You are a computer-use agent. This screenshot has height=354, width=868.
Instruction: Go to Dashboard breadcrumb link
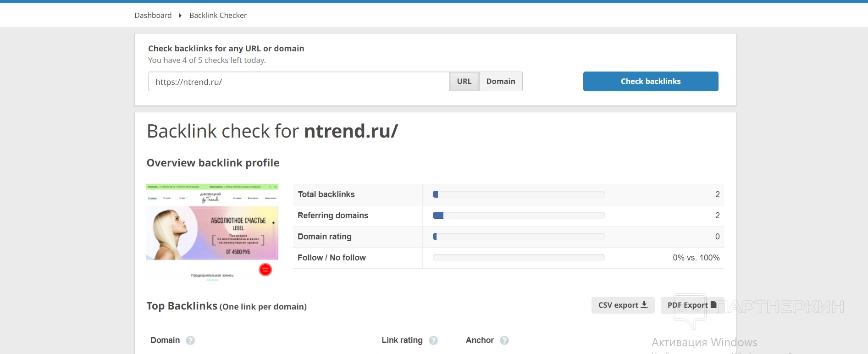point(153,15)
